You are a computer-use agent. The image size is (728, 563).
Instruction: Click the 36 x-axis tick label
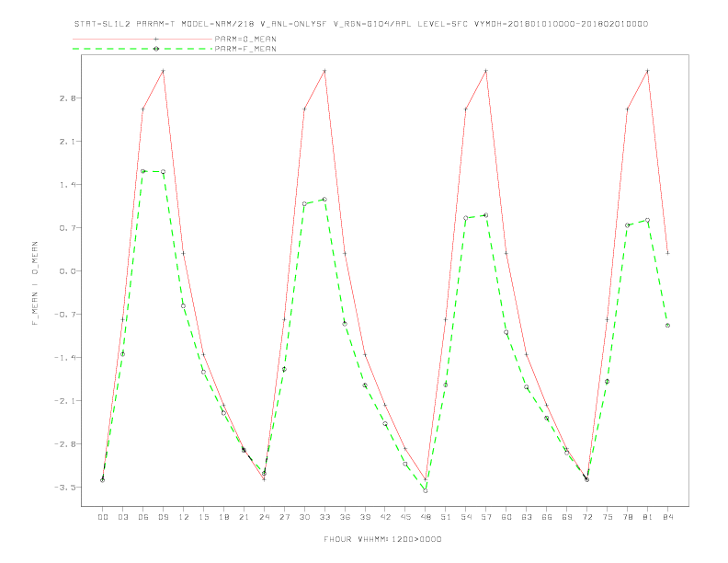345,517
